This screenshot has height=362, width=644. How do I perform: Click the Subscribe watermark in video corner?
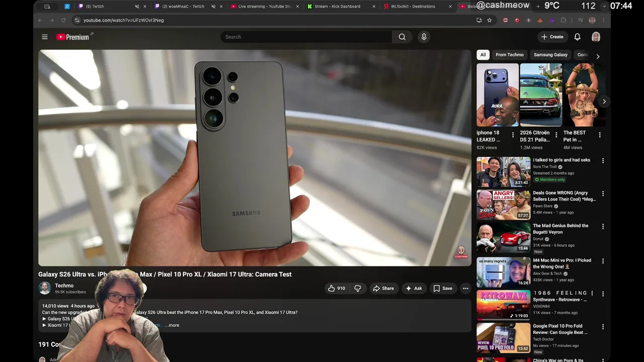pyautogui.click(x=461, y=252)
